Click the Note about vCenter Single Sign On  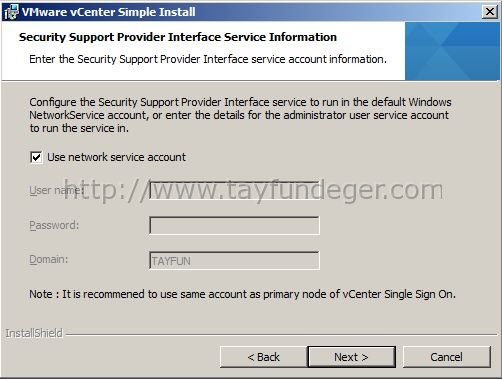[x=242, y=294]
